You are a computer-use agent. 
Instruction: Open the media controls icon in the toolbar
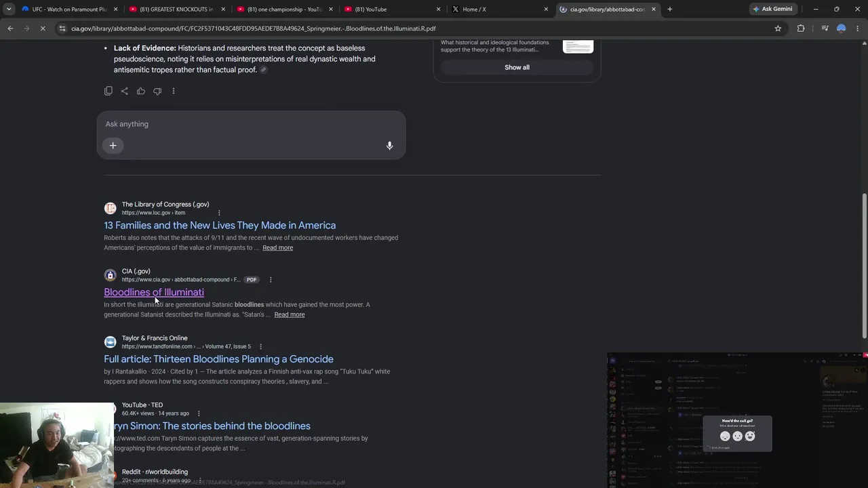tap(825, 28)
